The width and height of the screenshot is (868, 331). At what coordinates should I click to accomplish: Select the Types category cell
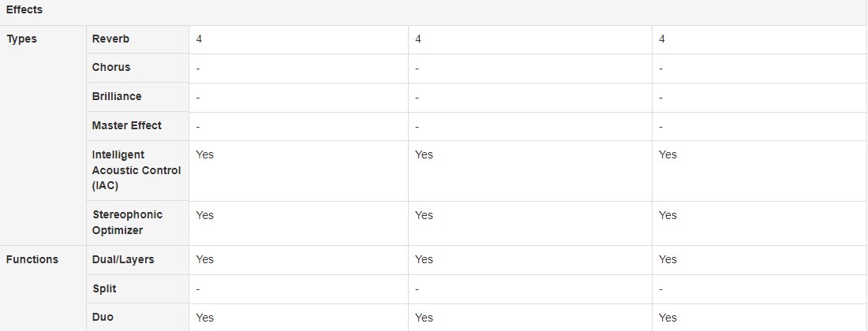(21, 39)
